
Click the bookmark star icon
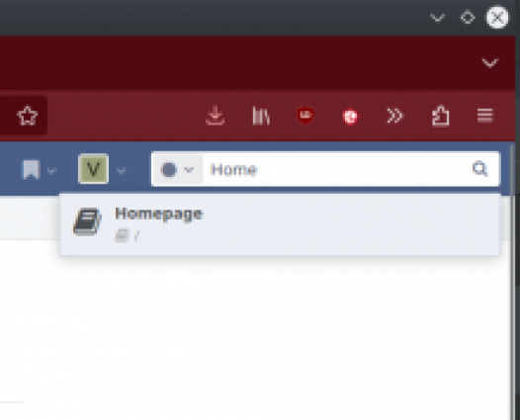pyautogui.click(x=28, y=116)
